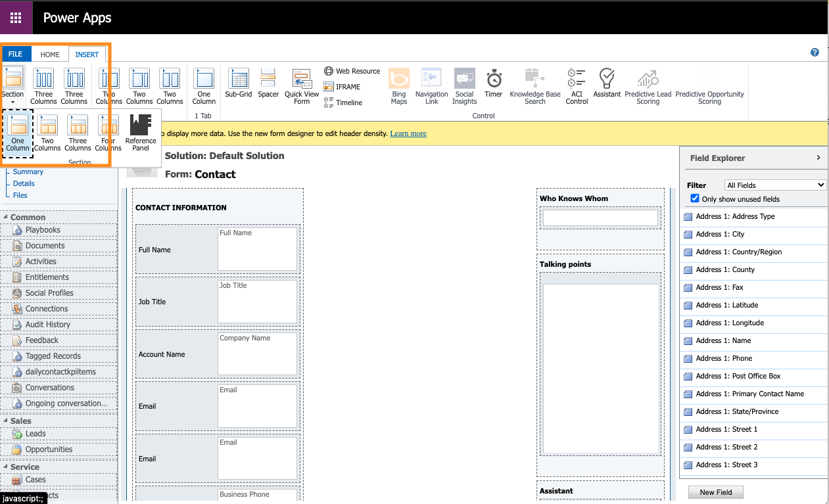829x504 pixels.
Task: Insert a Navigation Link
Action: point(431,87)
